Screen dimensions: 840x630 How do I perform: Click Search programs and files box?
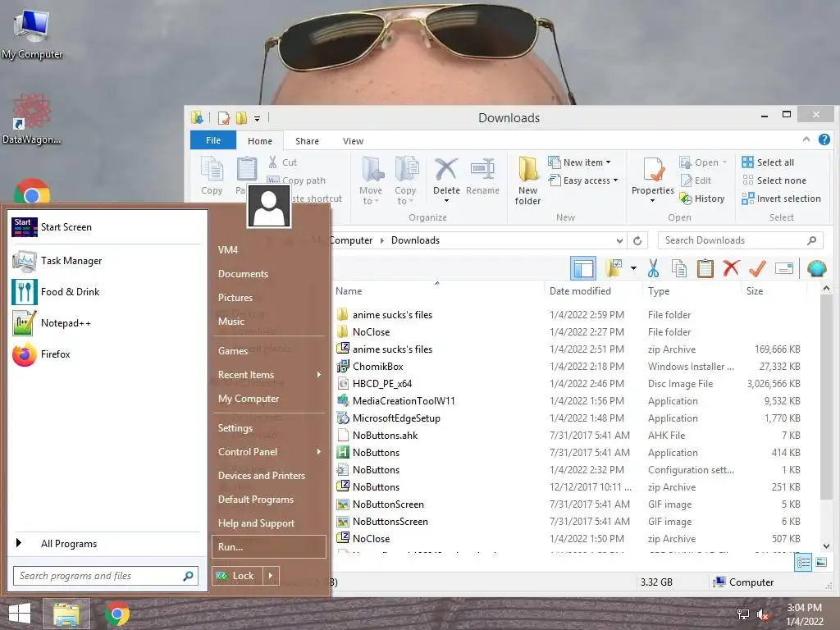tap(106, 576)
